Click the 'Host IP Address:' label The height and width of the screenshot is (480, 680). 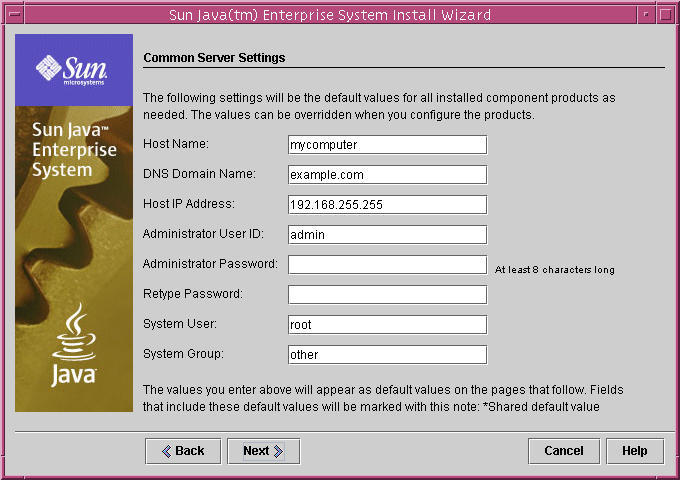click(189, 203)
